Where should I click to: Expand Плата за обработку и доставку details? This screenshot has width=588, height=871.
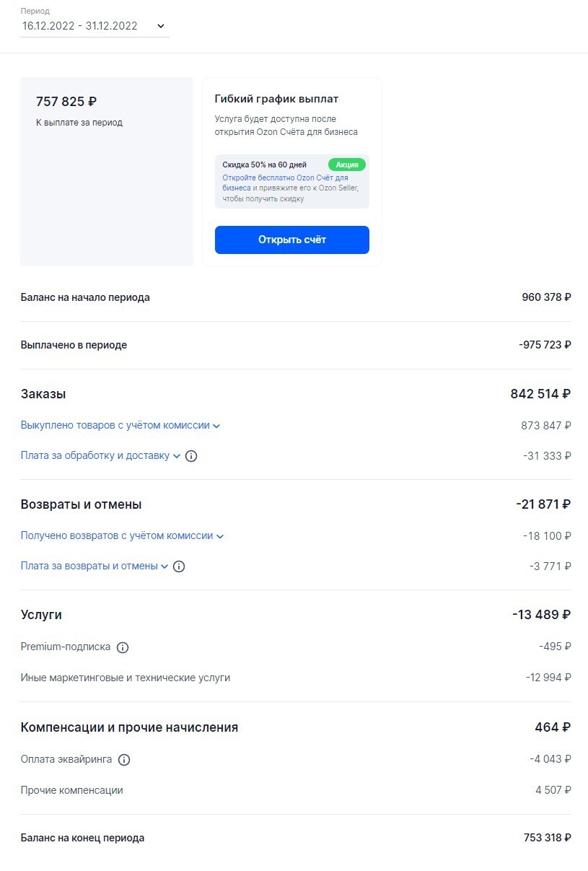pyautogui.click(x=100, y=456)
